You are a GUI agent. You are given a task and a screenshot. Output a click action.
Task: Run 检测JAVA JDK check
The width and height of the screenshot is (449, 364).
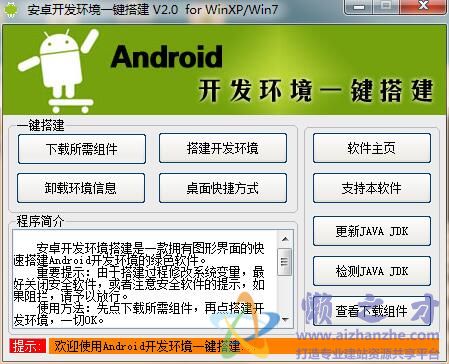(372, 271)
